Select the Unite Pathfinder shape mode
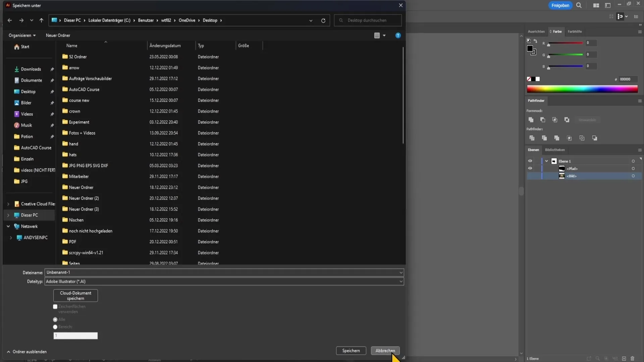Image resolution: width=644 pixels, height=362 pixels. (x=531, y=119)
